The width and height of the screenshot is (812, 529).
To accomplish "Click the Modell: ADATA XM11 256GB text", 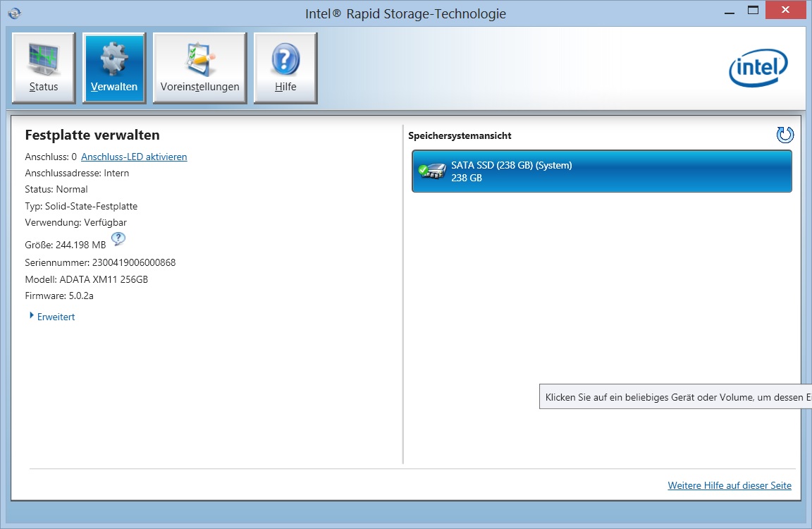I will tap(87, 279).
